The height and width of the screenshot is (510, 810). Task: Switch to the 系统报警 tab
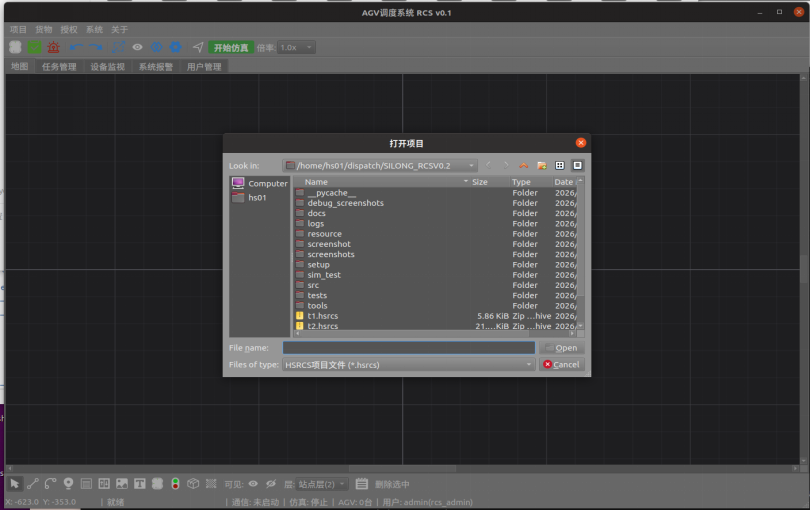[x=155, y=67]
